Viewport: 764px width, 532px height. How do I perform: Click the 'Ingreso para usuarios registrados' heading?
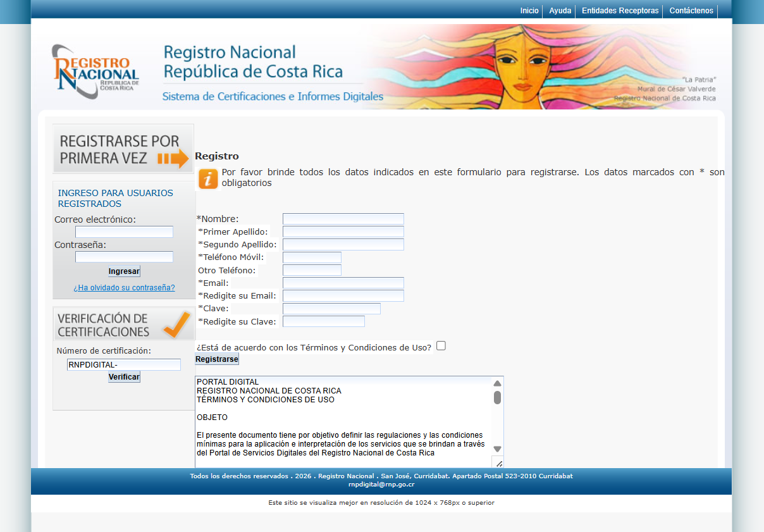coord(115,198)
